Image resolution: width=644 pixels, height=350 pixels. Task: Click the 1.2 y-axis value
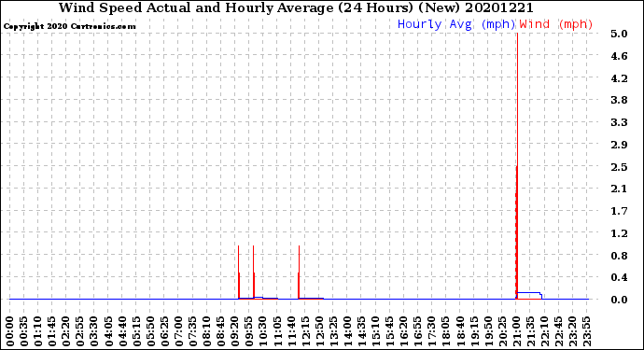pyautogui.click(x=619, y=233)
